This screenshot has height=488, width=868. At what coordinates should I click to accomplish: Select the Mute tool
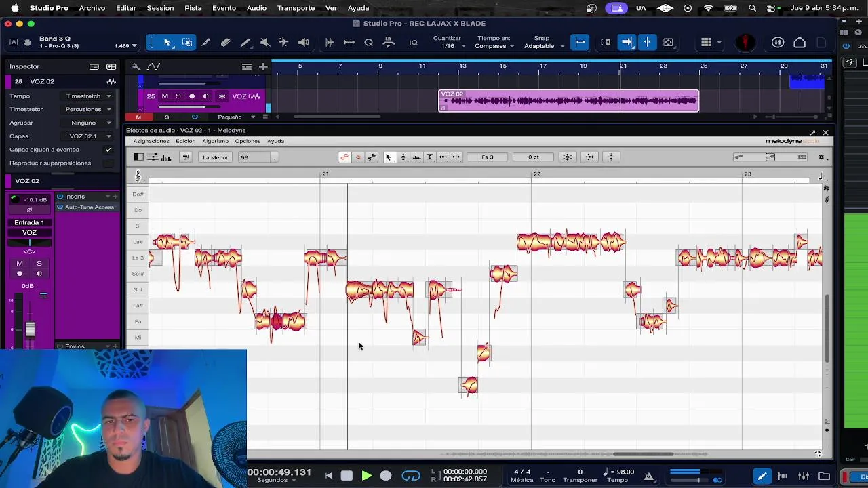[x=265, y=42]
